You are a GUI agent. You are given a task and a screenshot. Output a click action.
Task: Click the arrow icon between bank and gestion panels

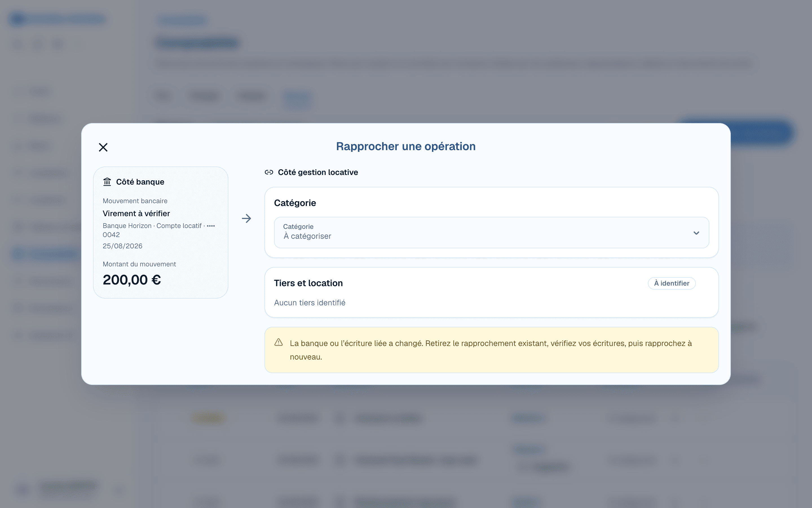coord(246,218)
